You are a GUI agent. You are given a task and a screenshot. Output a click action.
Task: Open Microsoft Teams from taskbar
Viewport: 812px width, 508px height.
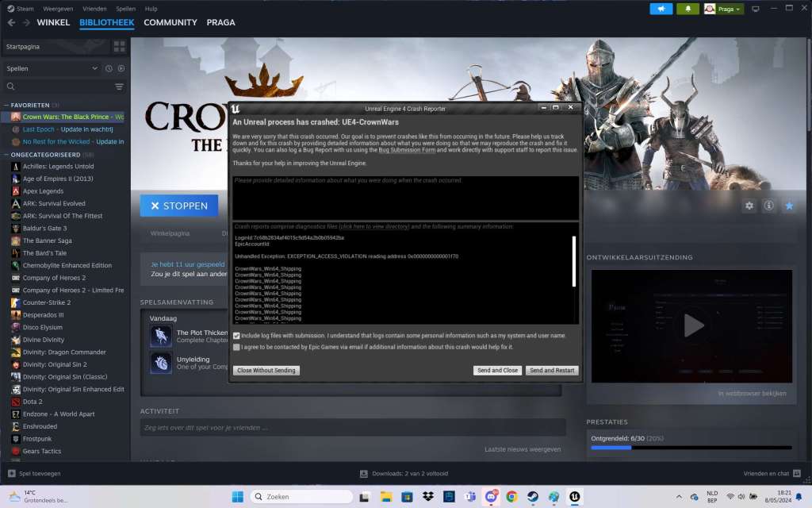[x=469, y=497]
